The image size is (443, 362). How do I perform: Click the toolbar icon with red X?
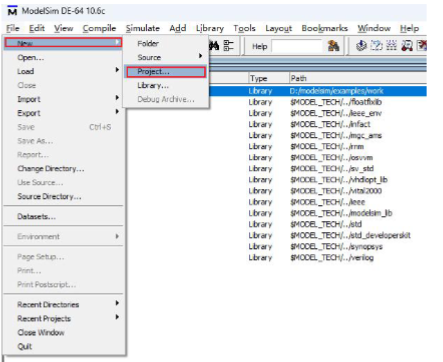(x=422, y=46)
